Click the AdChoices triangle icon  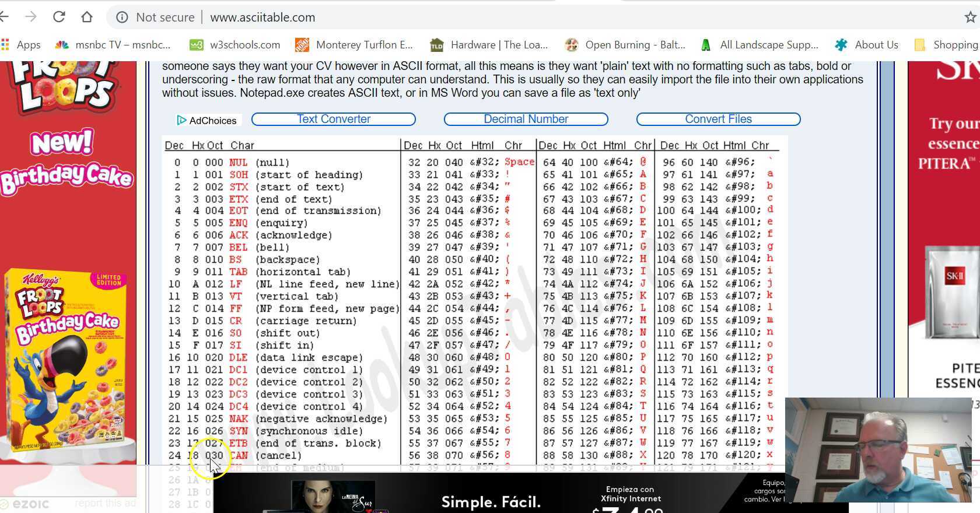tap(181, 120)
